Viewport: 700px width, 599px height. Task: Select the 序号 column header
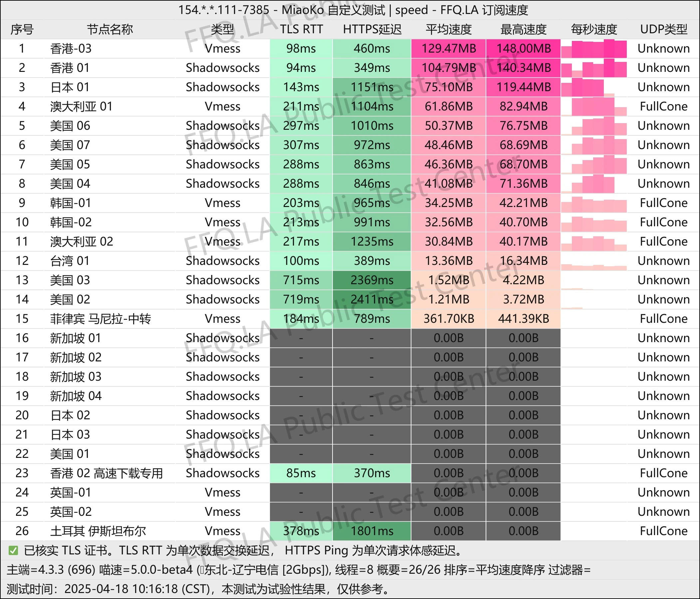pyautogui.click(x=22, y=29)
